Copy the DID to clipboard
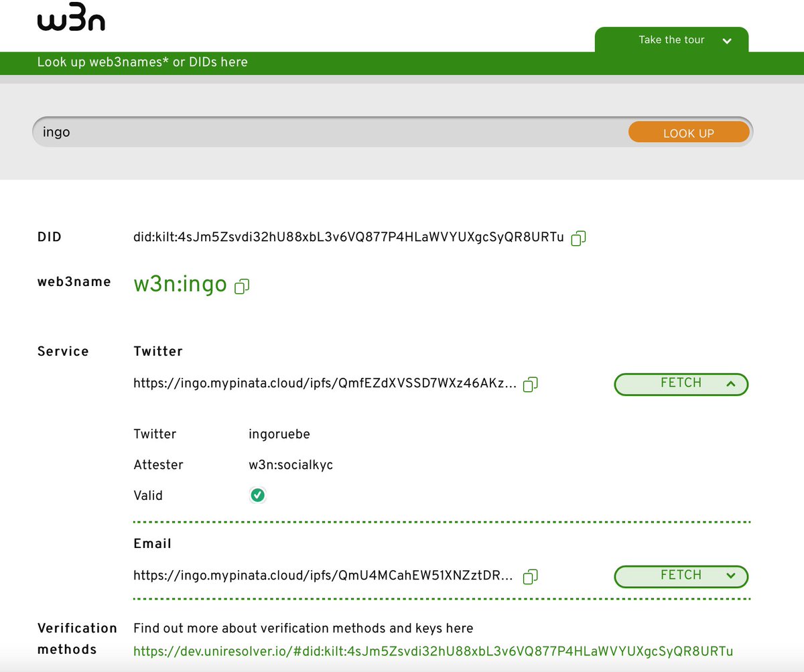This screenshot has width=804, height=672. [578, 238]
